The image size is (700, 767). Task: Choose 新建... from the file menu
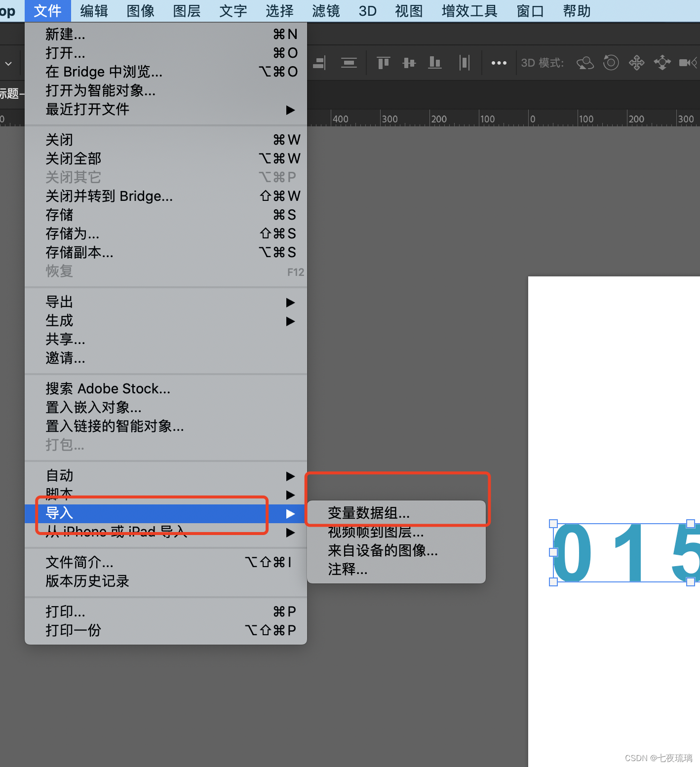(x=166, y=35)
